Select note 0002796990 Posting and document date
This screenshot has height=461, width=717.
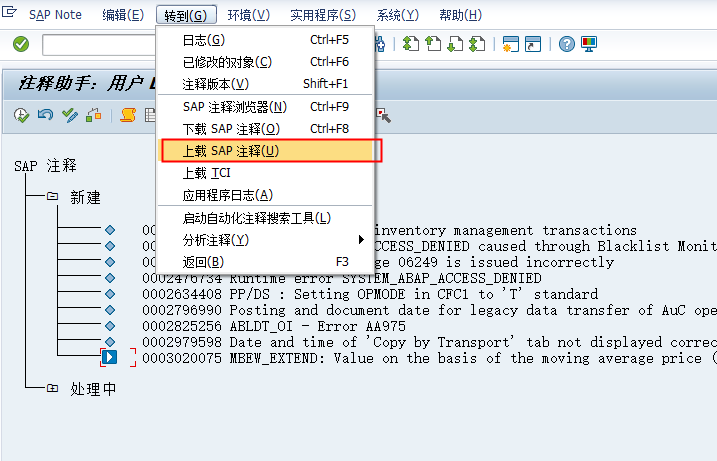click(429, 310)
